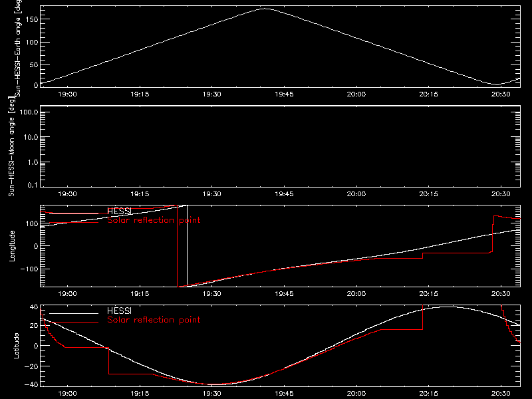Click 20:00 under the Latitude plot
Image resolution: width=532 pixels, height=399 pixels.
click(356, 393)
